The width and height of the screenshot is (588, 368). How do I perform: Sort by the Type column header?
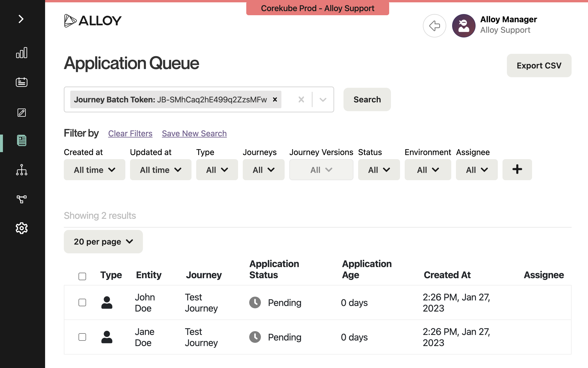[111, 275]
